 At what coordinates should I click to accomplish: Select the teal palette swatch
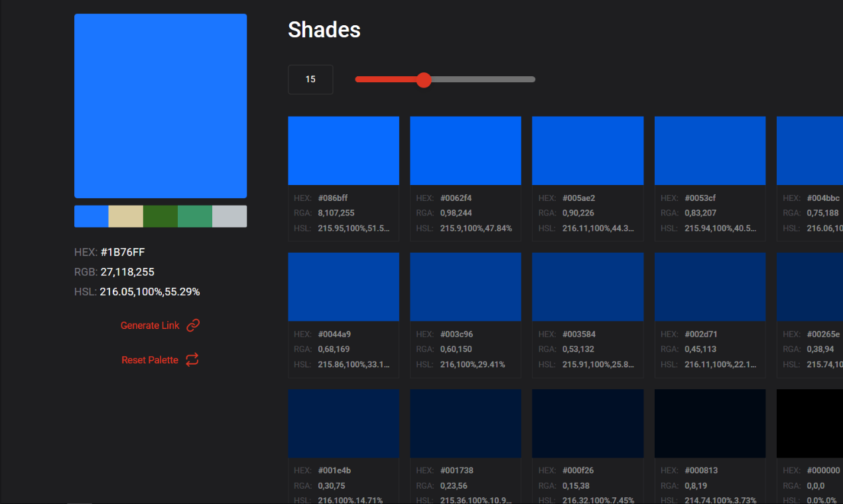pos(194,216)
